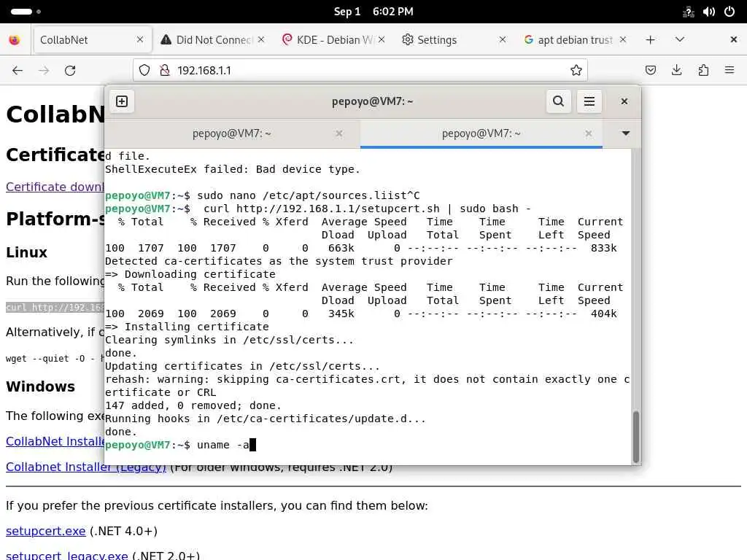Screen dimensions: 747x560
Task: Open a new browser tab
Action: 650,40
